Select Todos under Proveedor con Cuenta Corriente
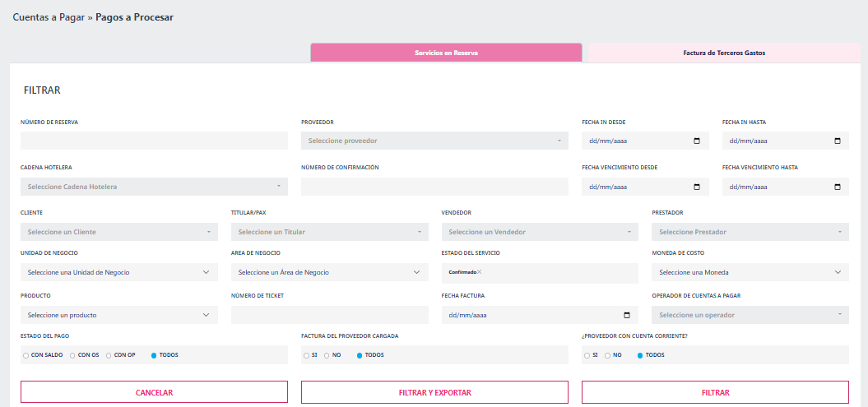Viewport: 868px width, 407px height. coord(640,355)
